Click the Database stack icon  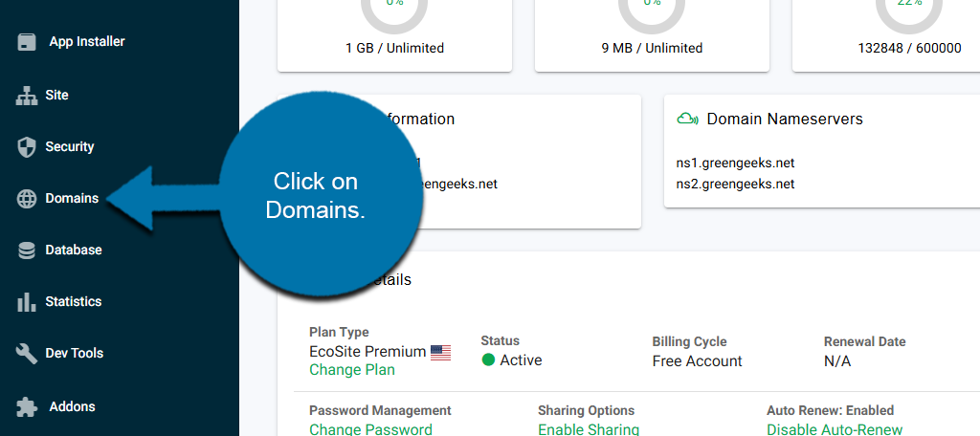[27, 251]
